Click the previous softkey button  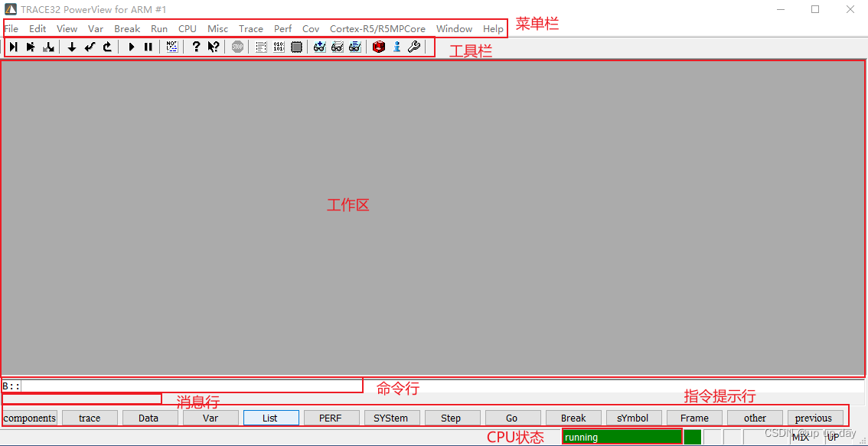pyautogui.click(x=815, y=418)
